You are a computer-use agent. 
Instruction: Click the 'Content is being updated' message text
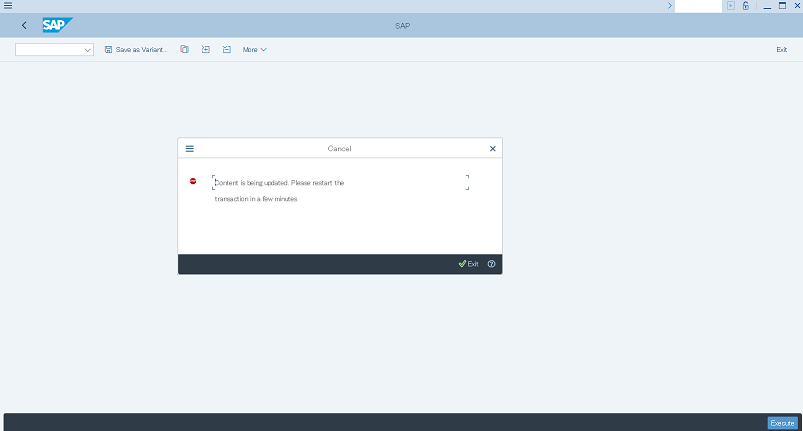click(x=279, y=183)
